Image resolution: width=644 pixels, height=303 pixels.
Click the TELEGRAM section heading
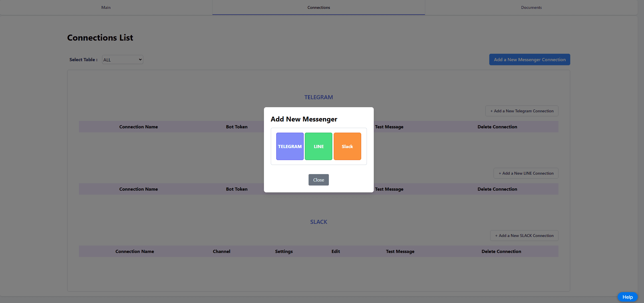pyautogui.click(x=319, y=97)
